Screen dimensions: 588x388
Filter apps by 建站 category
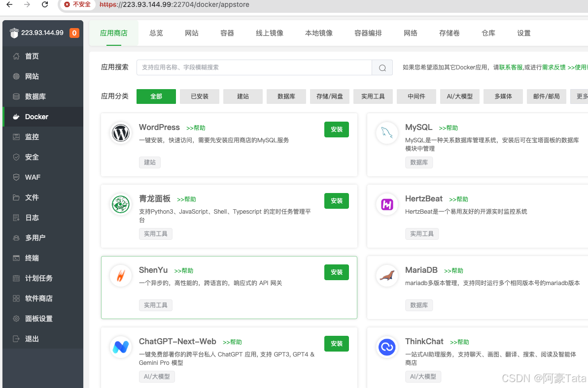click(243, 97)
